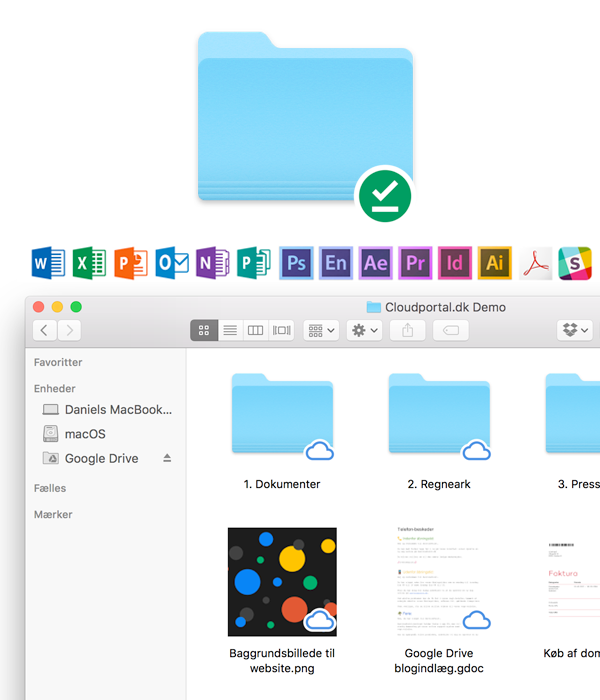Open the Adobe Acrobat PDF icon
The height and width of the screenshot is (700, 600).
(536, 263)
